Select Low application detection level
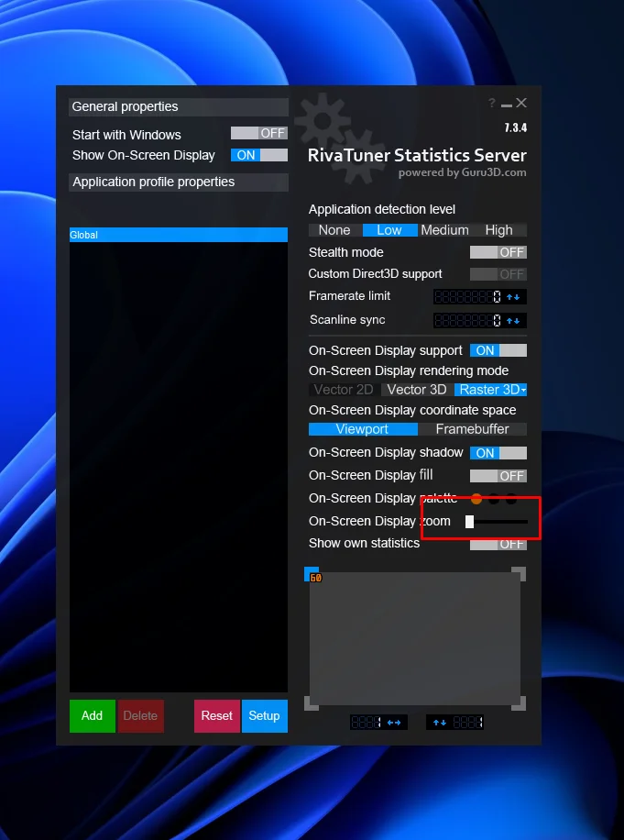This screenshot has height=840, width=624. [x=389, y=230]
